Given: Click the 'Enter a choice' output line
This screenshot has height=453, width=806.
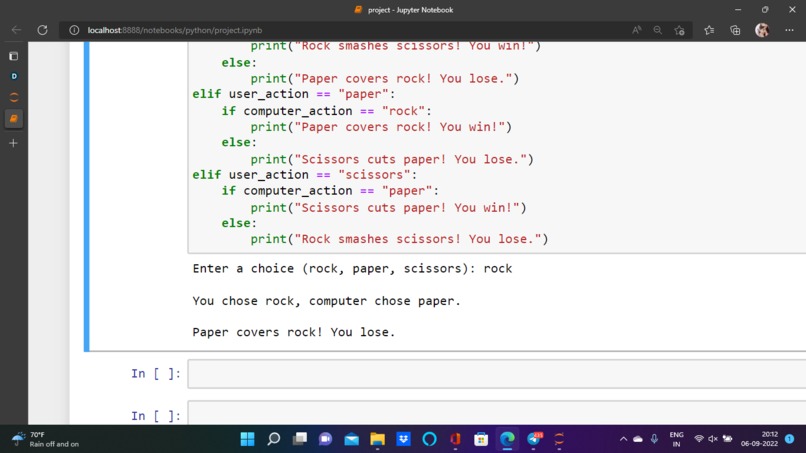Looking at the screenshot, I should point(352,268).
